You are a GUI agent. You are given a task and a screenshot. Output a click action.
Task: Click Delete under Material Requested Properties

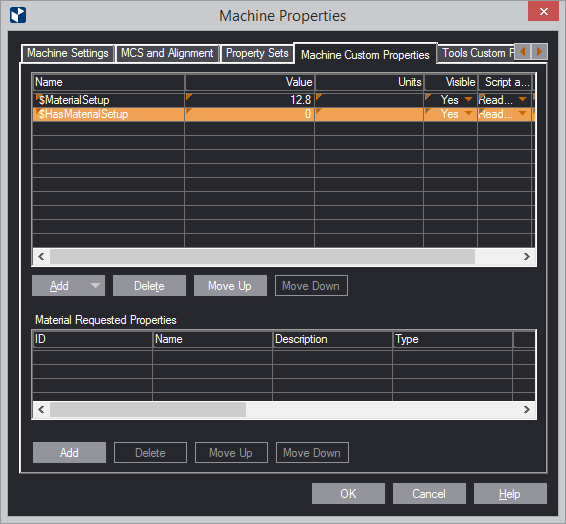tap(150, 453)
